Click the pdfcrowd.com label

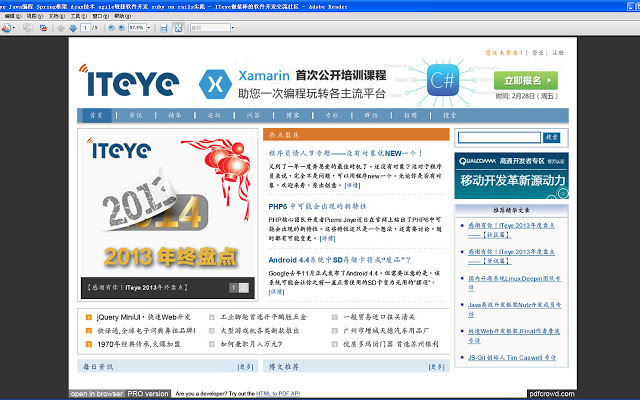tap(552, 394)
